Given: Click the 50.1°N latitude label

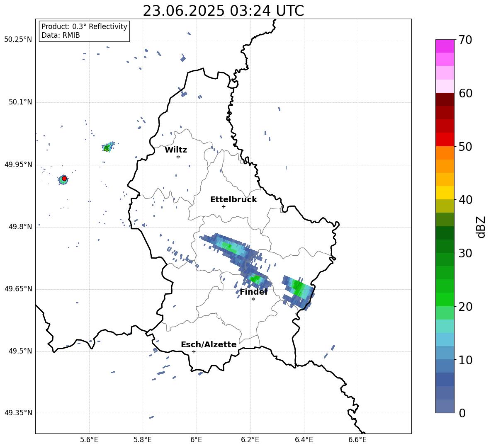Looking at the screenshot, I should coord(20,102).
